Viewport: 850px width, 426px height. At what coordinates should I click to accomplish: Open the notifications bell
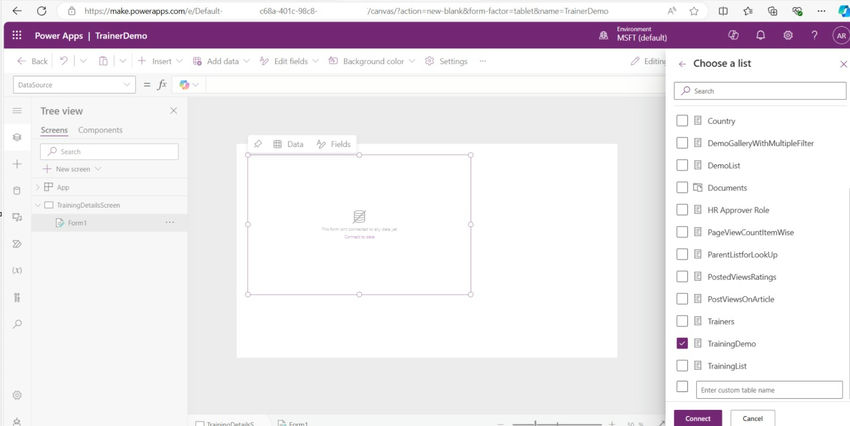click(761, 35)
